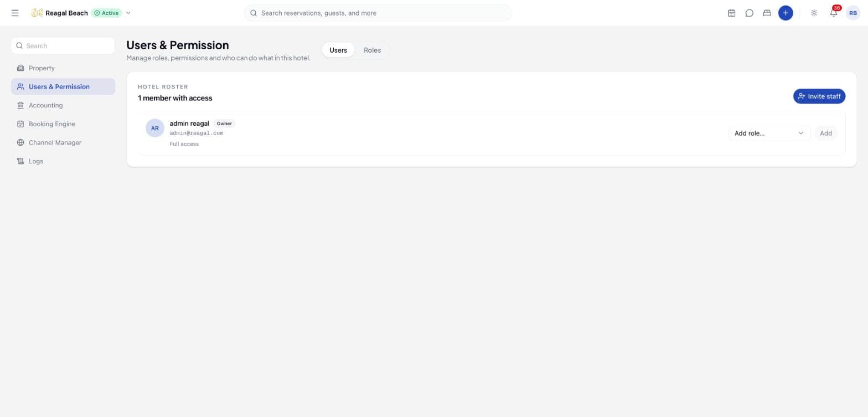This screenshot has height=417, width=868.
Task: Click the sidebar Search field
Action: click(63, 46)
